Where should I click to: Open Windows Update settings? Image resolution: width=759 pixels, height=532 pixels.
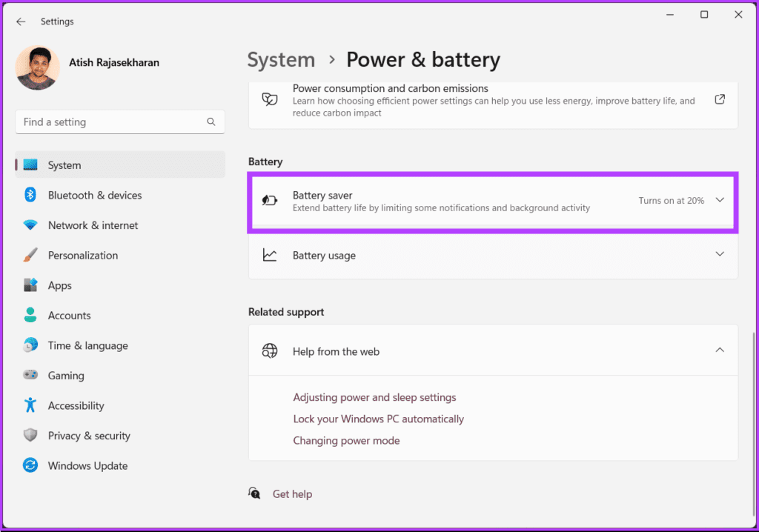120,465
